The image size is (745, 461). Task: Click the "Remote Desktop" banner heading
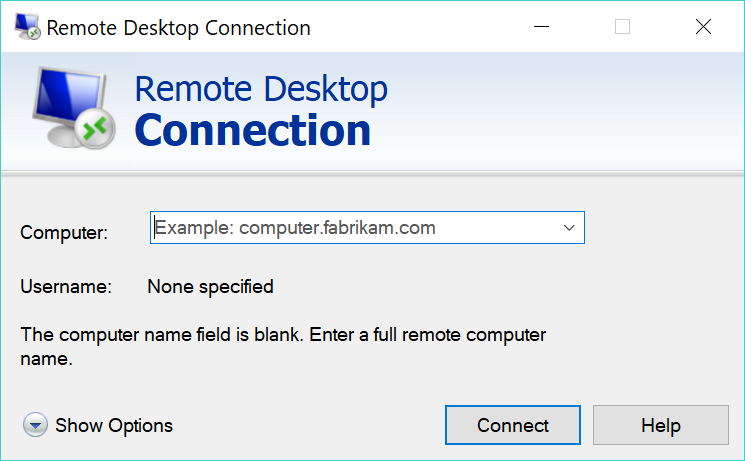pos(261,89)
